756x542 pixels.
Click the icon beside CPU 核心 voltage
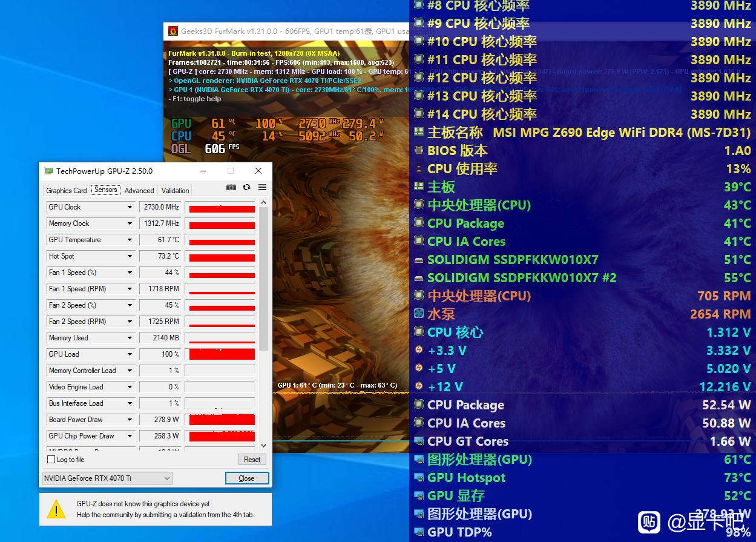click(x=419, y=332)
